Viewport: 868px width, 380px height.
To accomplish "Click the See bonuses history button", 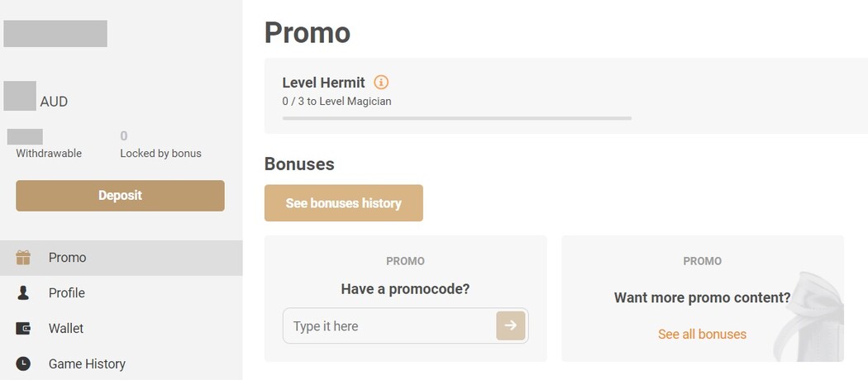I will click(343, 203).
